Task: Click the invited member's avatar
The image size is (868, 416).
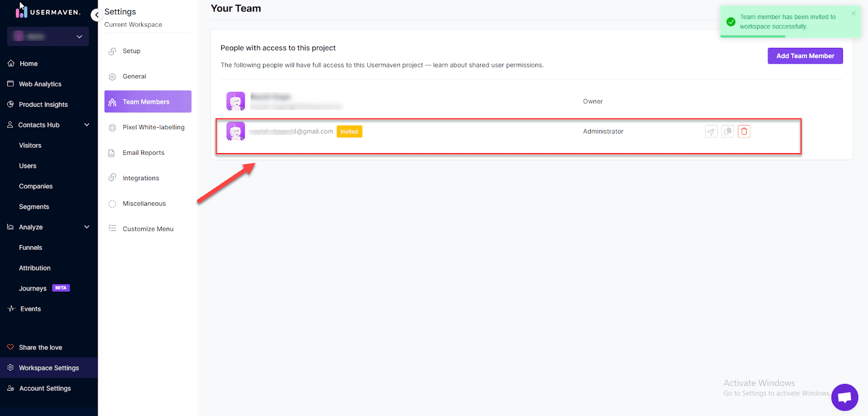Action: (x=235, y=131)
